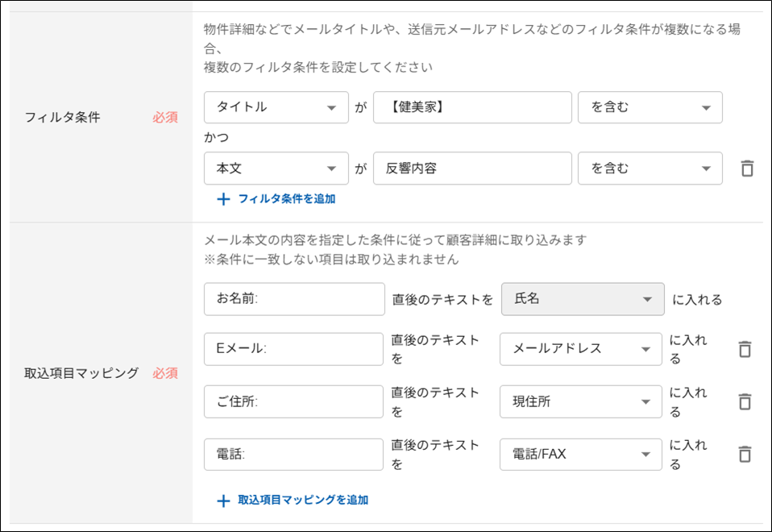Click plus icon next to フィルタ条件を追加
This screenshot has width=772, height=532.
(x=223, y=199)
